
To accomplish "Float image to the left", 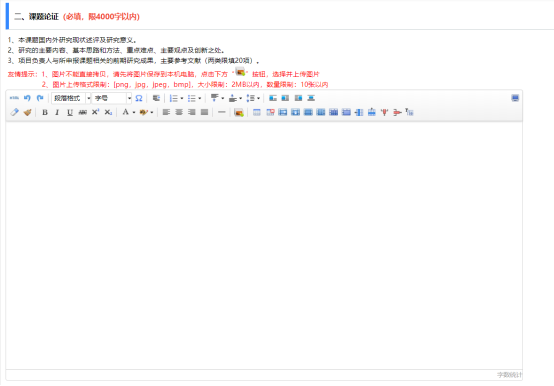I will [285, 98].
